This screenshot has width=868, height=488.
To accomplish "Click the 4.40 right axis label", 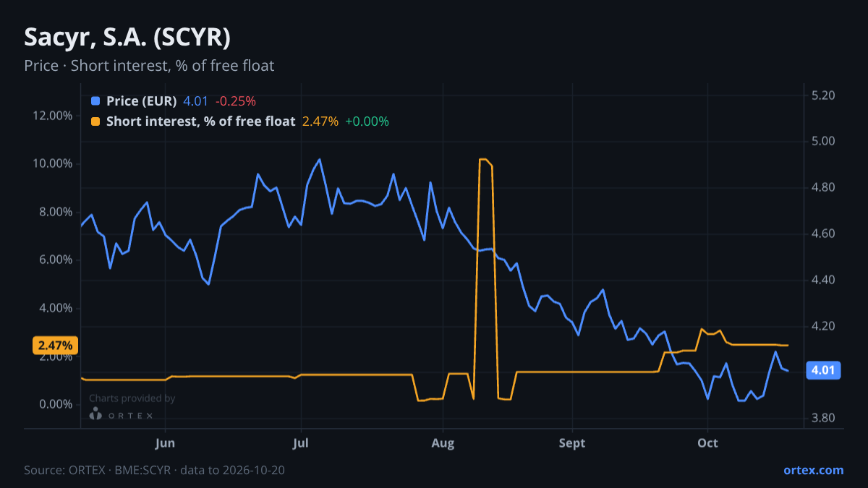I will point(824,280).
